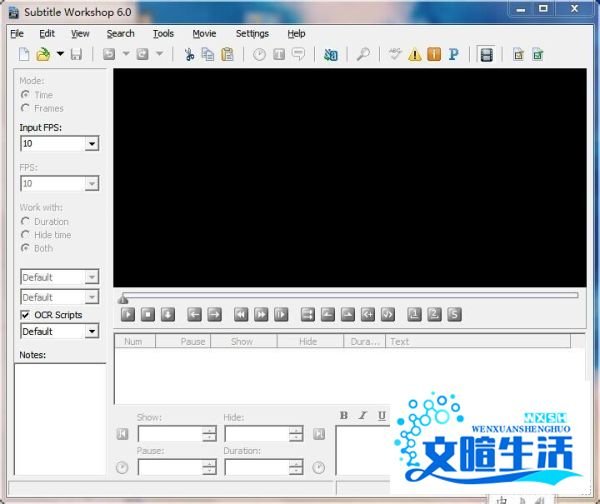Expand the FPS dropdown

(91, 184)
